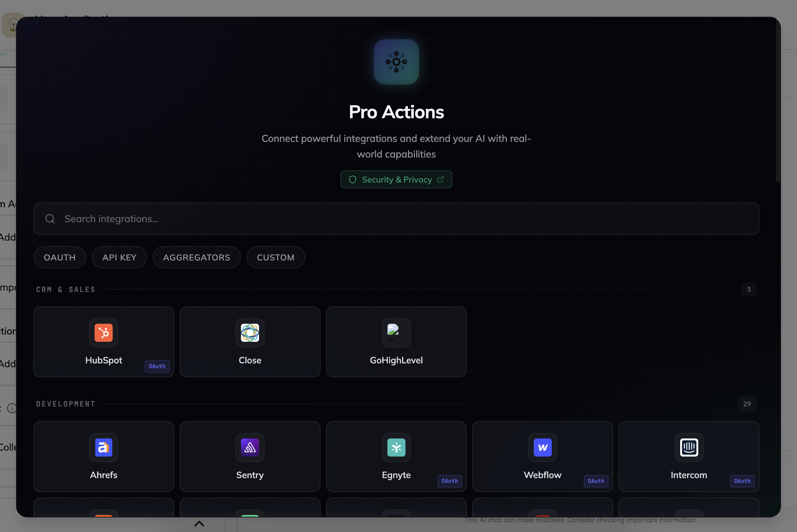Toggle the OAUTH filter chip
Screen dimensions: 797x532
coord(59,257)
